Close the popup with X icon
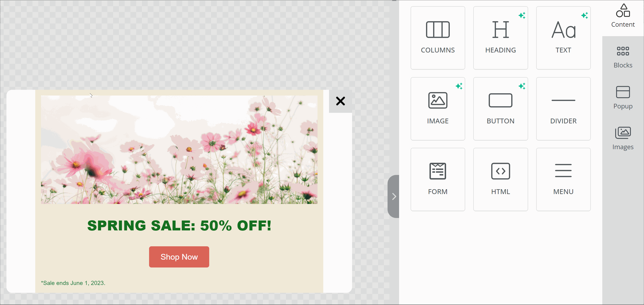This screenshot has width=644, height=305. 340,101
